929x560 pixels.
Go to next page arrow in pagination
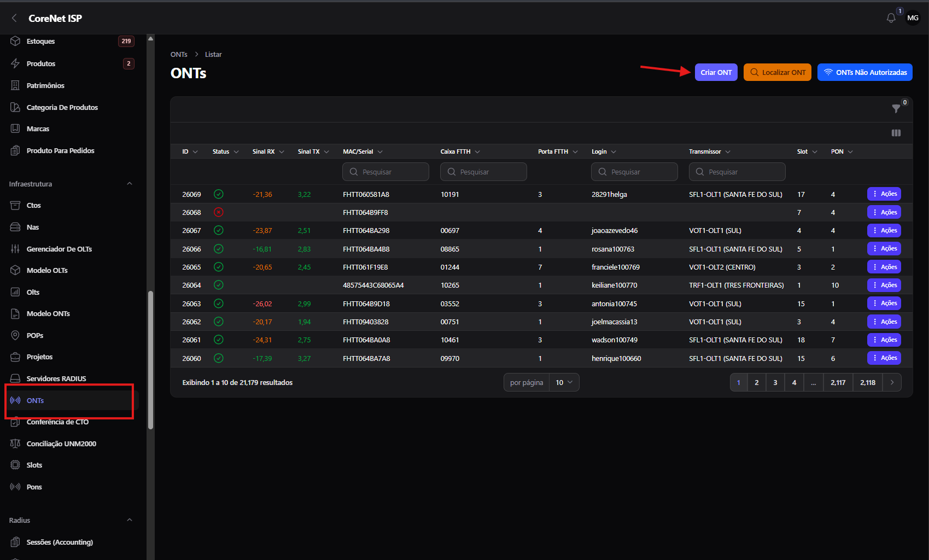click(x=892, y=382)
